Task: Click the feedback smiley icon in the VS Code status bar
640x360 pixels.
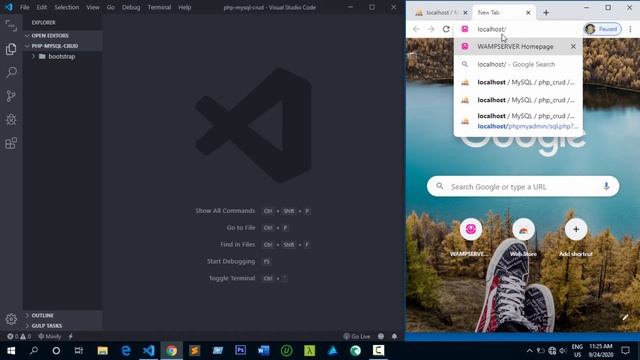Action: [x=381, y=336]
